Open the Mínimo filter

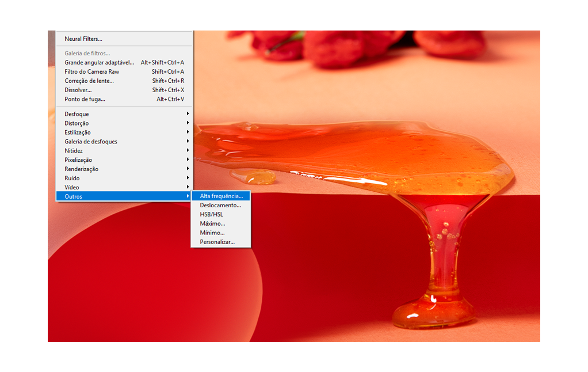click(220, 233)
